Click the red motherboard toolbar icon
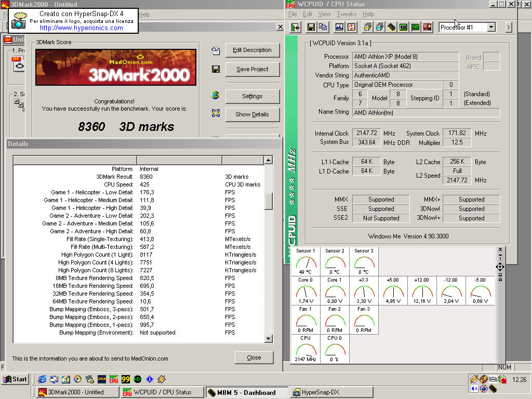 pos(427,27)
